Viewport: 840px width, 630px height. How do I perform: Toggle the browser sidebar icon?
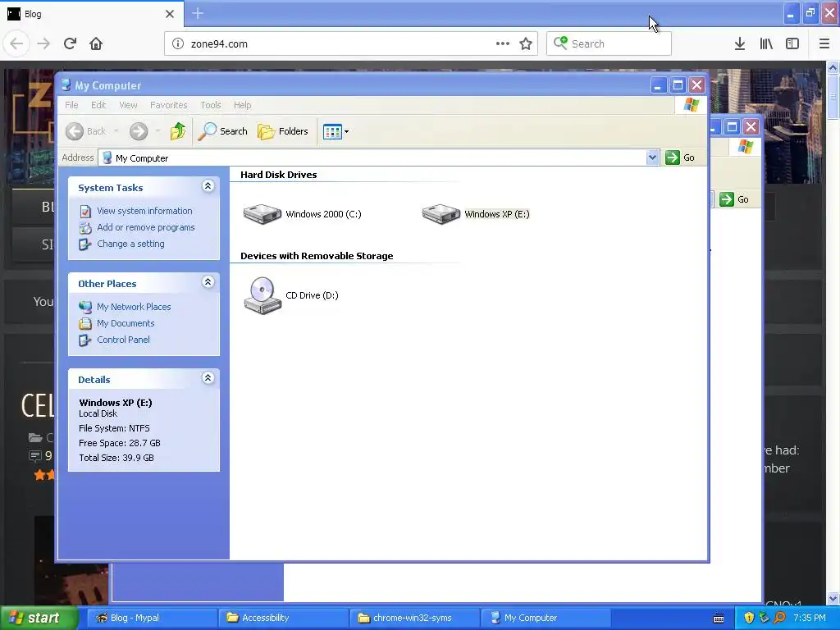pos(792,43)
